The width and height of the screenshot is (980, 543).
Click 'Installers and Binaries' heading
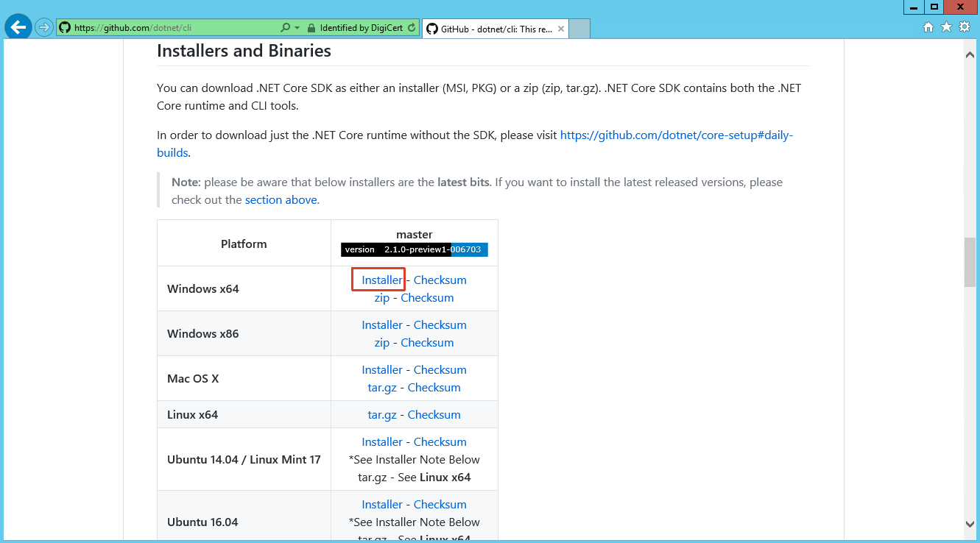pyautogui.click(x=244, y=51)
